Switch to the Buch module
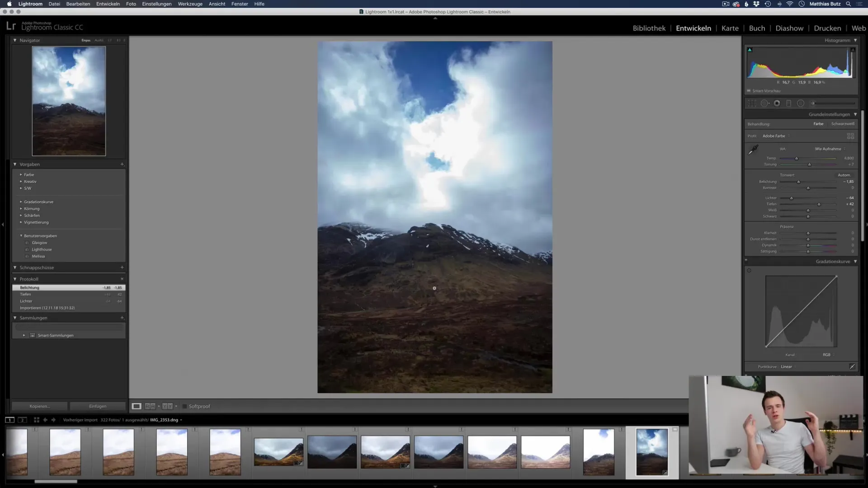The image size is (868, 488). 757,28
